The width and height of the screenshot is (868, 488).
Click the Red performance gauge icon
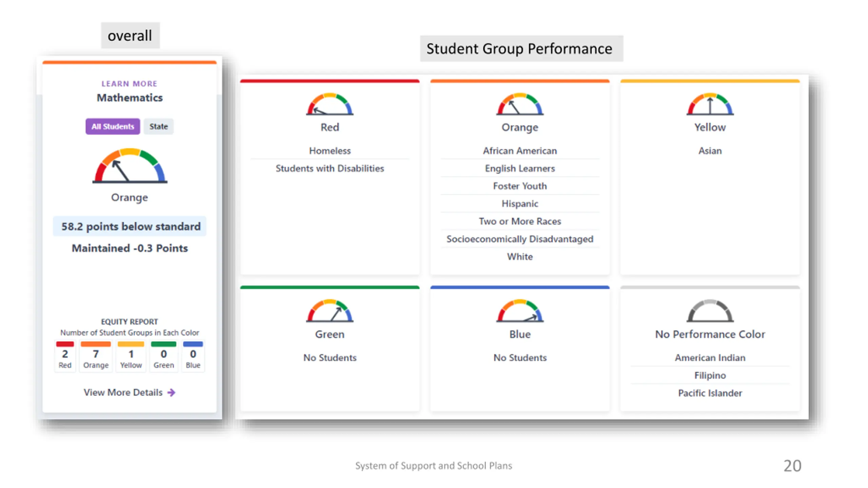pyautogui.click(x=330, y=104)
